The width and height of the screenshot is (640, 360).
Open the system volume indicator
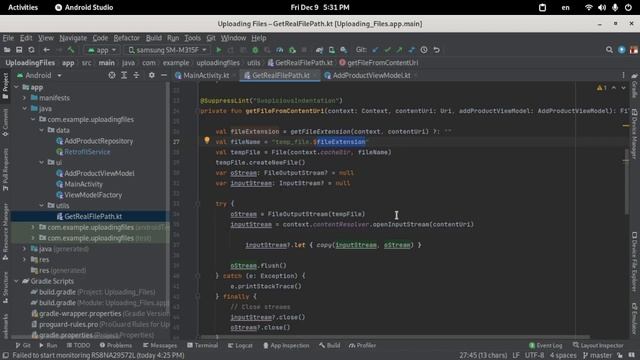[x=602, y=7]
